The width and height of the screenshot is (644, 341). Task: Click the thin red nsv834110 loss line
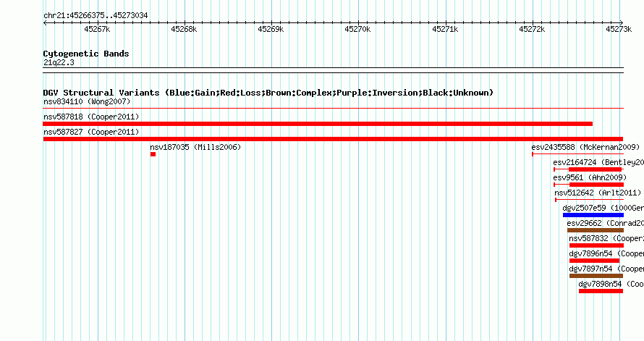click(x=333, y=109)
